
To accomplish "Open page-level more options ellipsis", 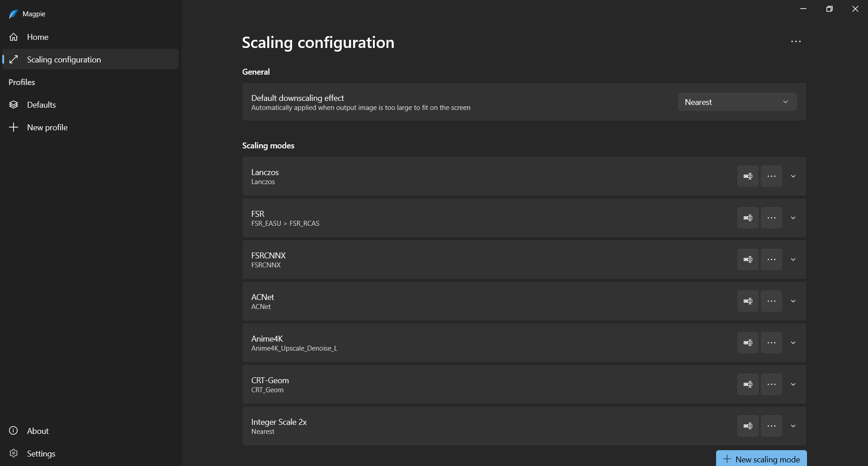I will tap(796, 42).
